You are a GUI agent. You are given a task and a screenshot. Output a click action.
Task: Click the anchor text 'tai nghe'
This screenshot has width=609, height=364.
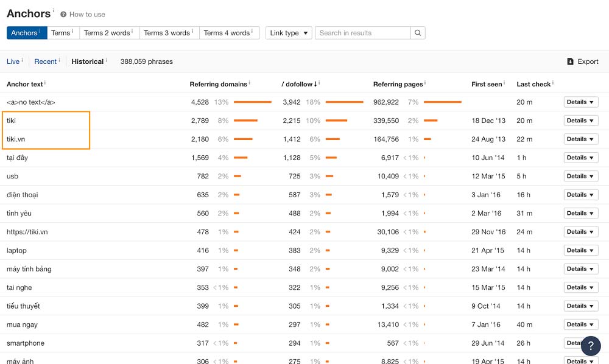[19, 287]
